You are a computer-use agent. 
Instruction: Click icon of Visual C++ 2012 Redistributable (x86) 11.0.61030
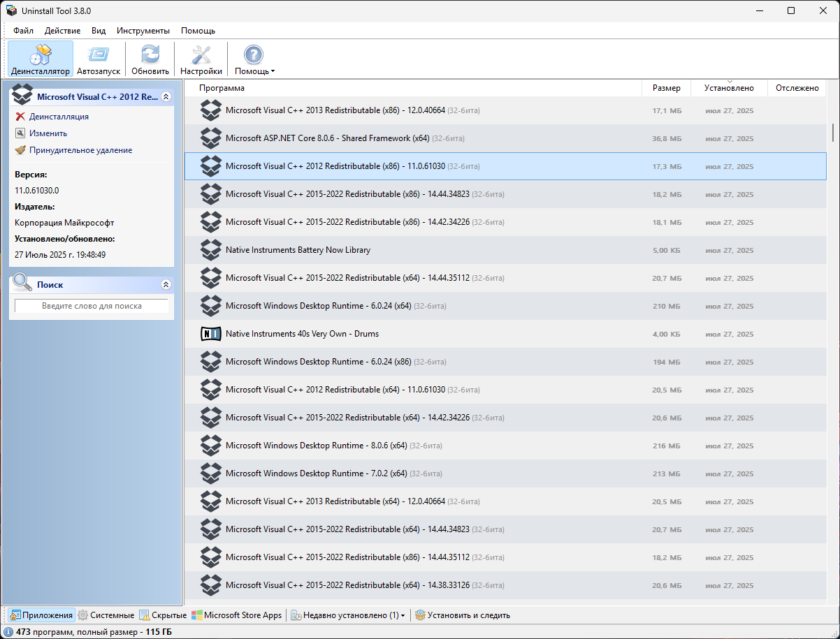pos(210,166)
